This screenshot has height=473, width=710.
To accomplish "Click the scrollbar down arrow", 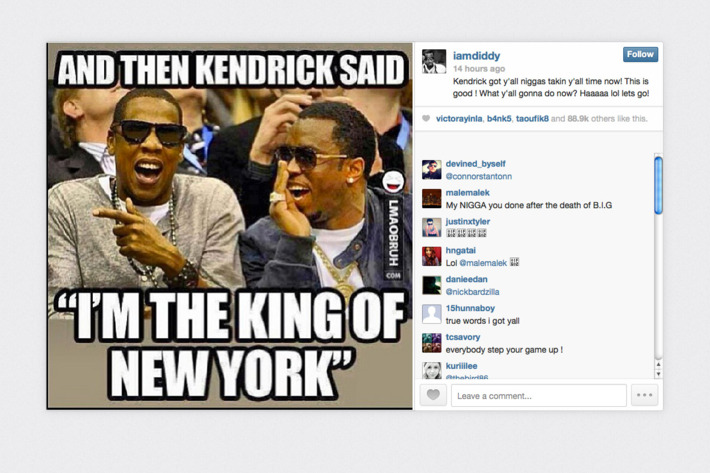I will [x=658, y=374].
